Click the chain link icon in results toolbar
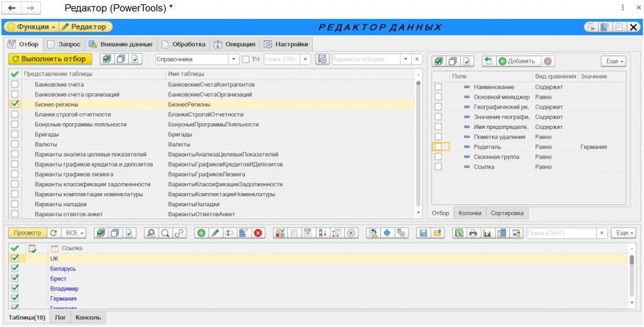Image resolution: width=644 pixels, height=327 pixels. tap(179, 233)
